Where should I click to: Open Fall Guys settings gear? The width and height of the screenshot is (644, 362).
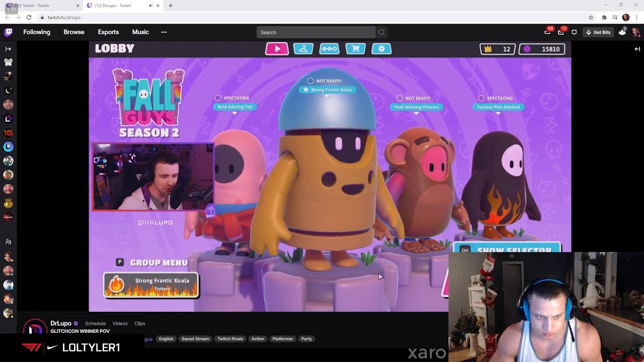(381, 49)
